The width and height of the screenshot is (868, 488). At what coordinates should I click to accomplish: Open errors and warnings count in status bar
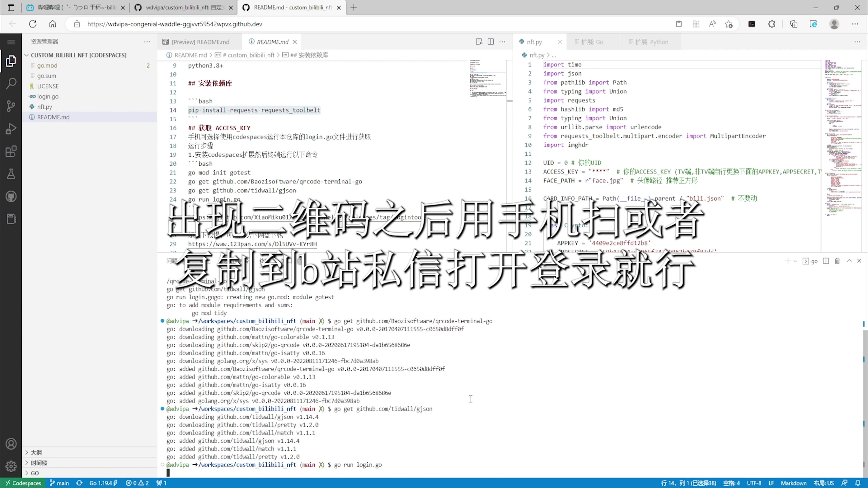(137, 483)
